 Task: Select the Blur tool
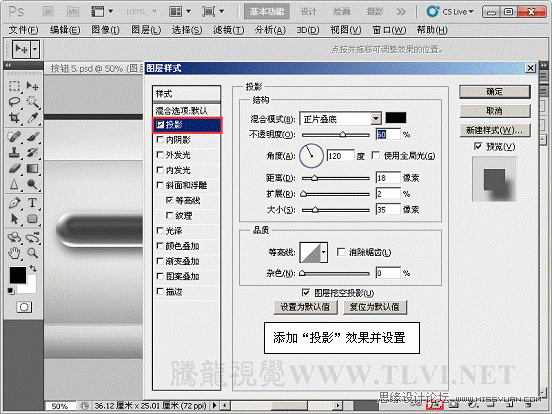pyautogui.click(x=14, y=184)
